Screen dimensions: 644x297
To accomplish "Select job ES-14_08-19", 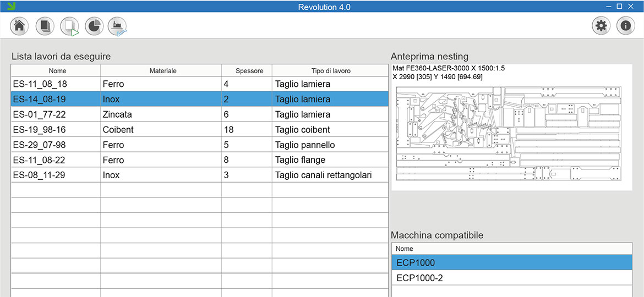I will point(200,99).
